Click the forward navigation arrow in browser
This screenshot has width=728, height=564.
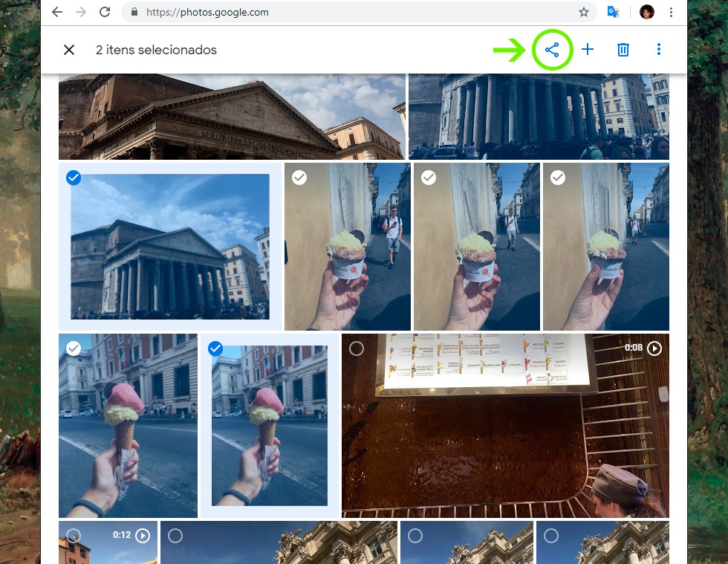tap(81, 12)
